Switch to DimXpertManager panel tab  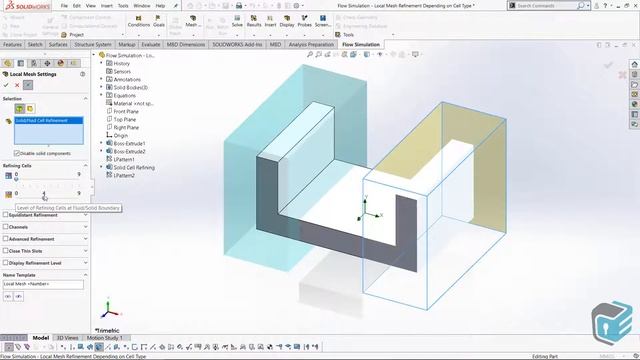47,63
